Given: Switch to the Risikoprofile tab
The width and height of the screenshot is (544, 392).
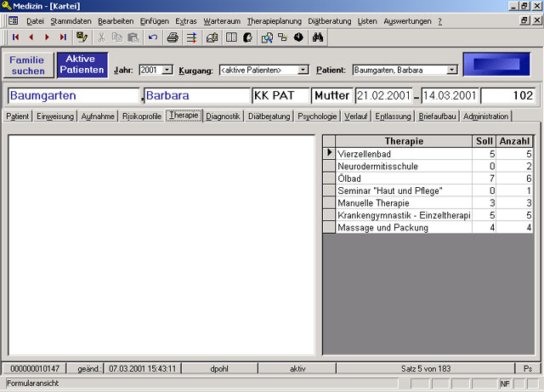Looking at the screenshot, I should pyautogui.click(x=142, y=116).
